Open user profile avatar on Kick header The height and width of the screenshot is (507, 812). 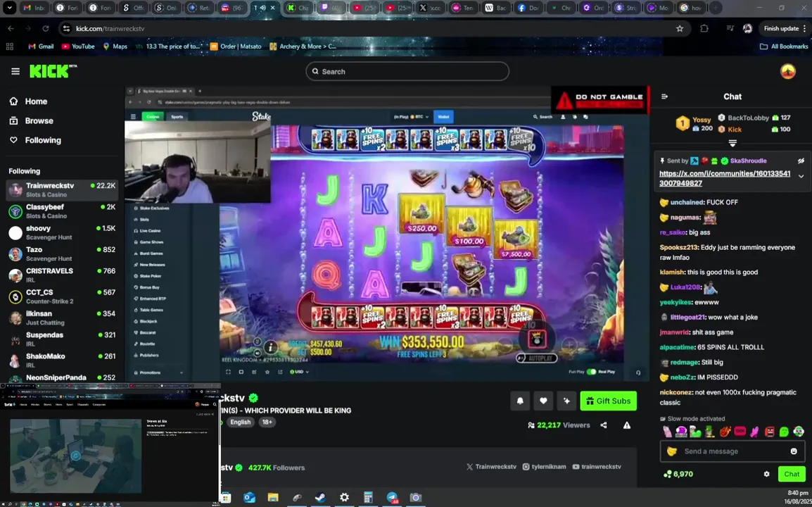(787, 72)
